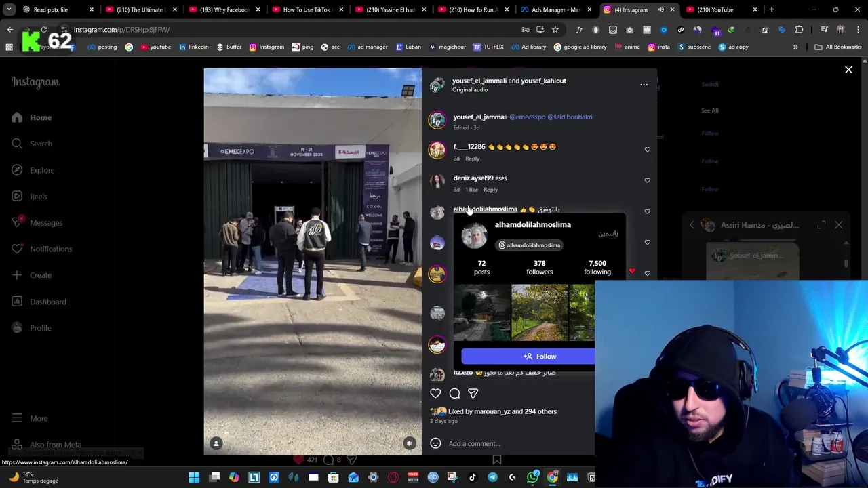
Task: Open second thumbnail in hover card
Action: pyautogui.click(x=540, y=312)
